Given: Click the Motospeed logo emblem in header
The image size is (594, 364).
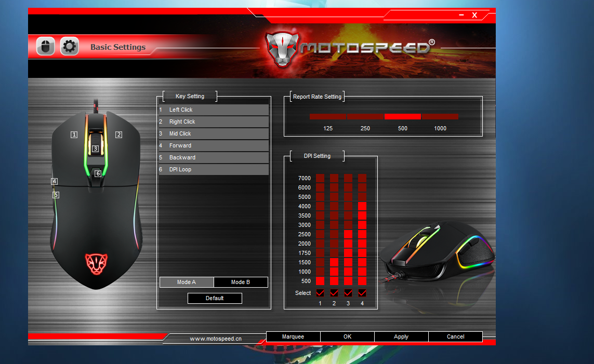Looking at the screenshot, I should coord(282,49).
